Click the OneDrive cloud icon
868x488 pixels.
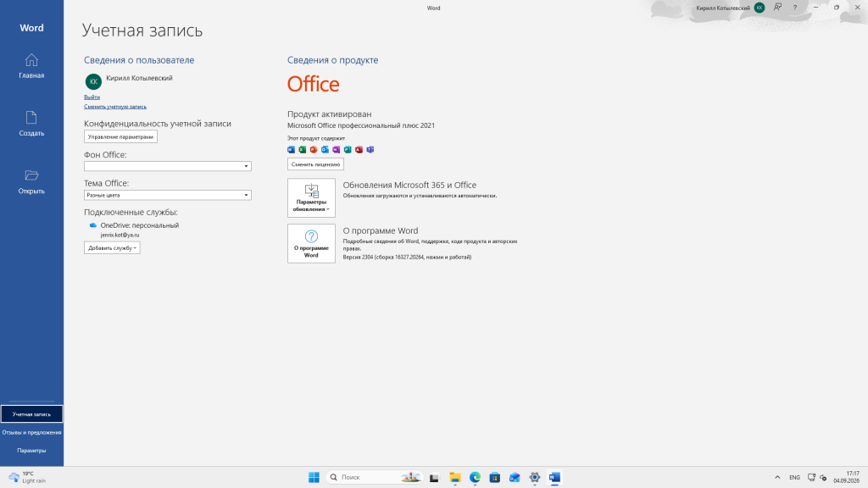coord(93,225)
